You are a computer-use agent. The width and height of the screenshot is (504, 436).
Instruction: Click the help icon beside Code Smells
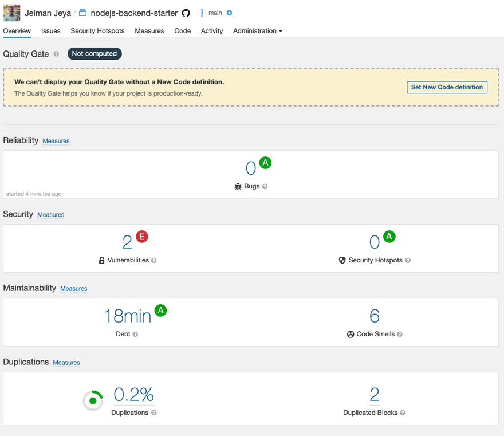pyautogui.click(x=400, y=334)
